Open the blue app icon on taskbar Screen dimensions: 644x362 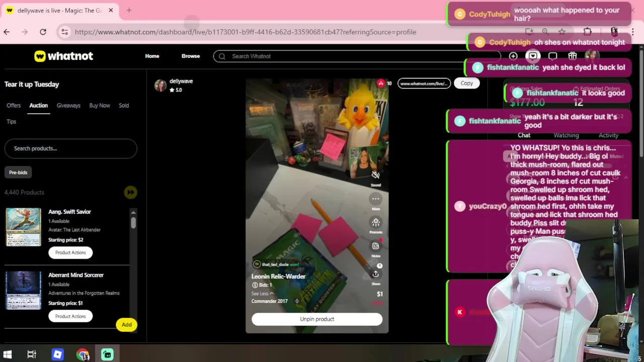tap(57, 354)
